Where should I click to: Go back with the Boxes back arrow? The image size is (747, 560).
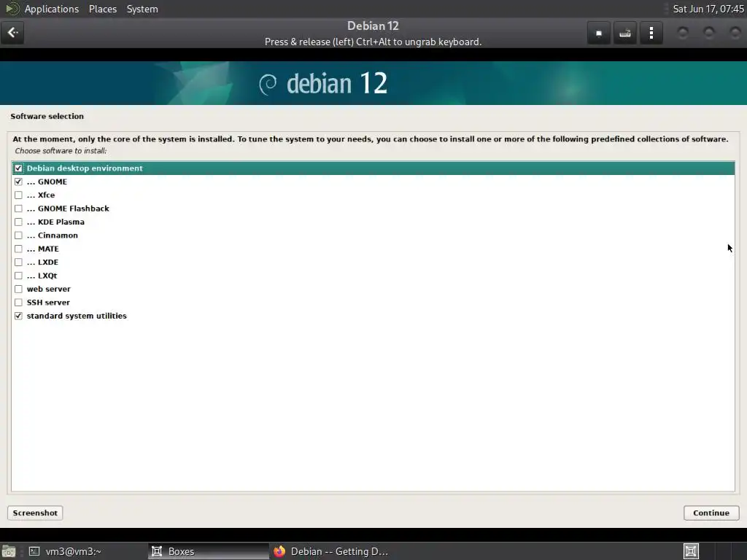click(12, 32)
